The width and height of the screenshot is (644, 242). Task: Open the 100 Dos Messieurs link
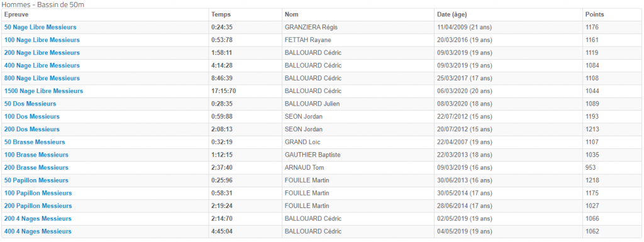31,116
